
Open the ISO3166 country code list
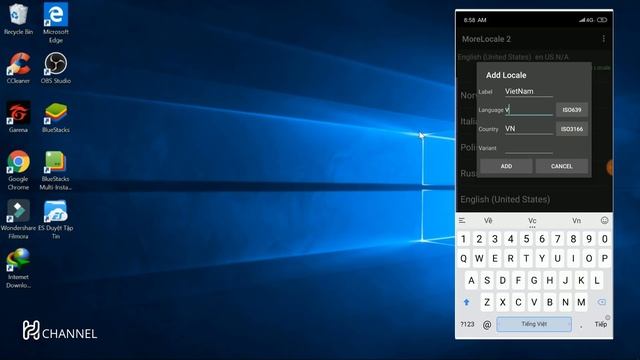[572, 129]
